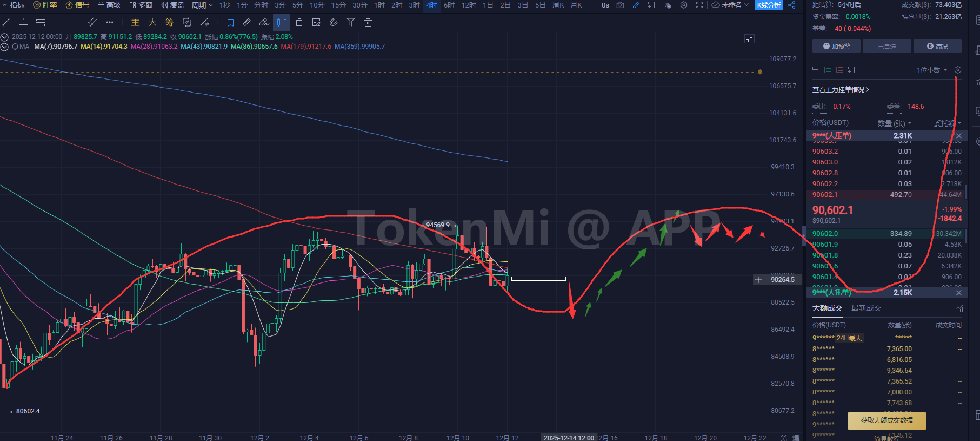Image resolution: width=980 pixels, height=441 pixels.
Task: Select the trend line drawing tool
Action: click(x=6, y=22)
